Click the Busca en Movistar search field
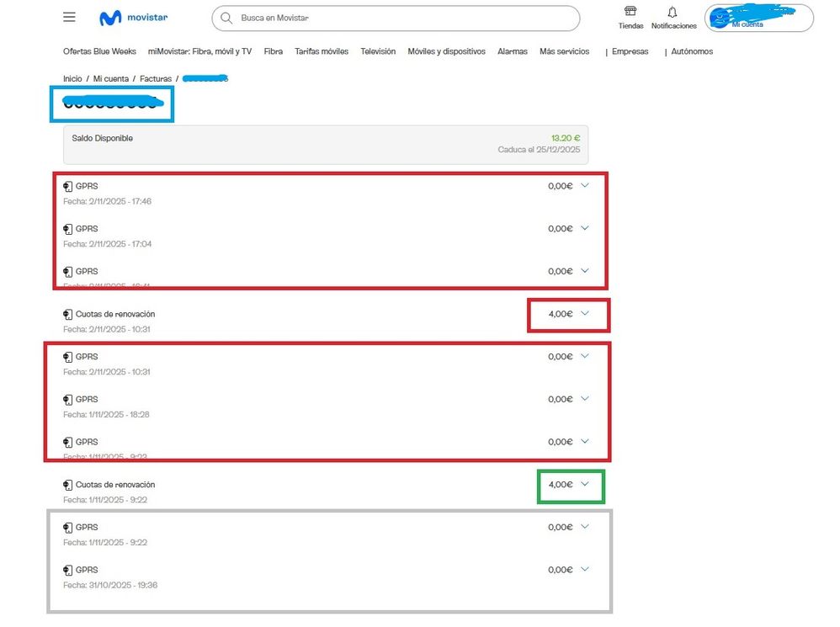The image size is (840, 627). 404,18
